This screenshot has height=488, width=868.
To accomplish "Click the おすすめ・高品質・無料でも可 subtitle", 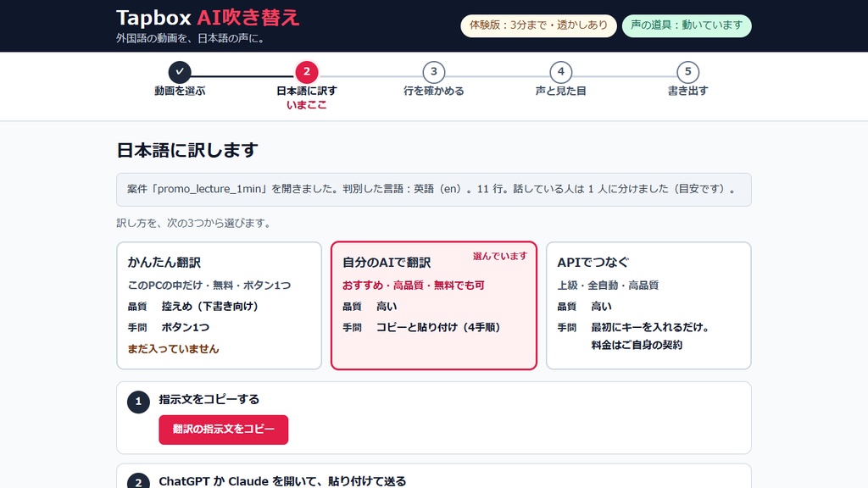I will (x=414, y=286).
